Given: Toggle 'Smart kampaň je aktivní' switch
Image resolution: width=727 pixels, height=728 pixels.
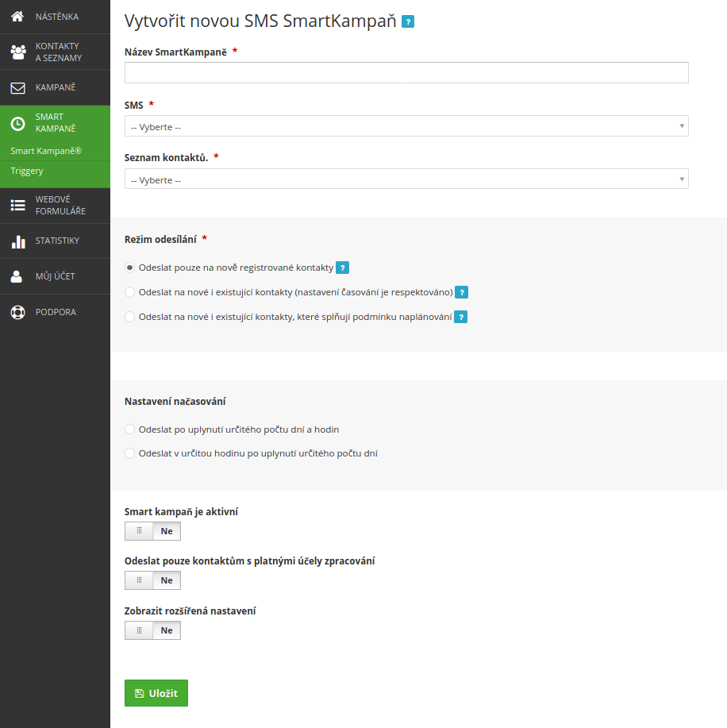Looking at the screenshot, I should [152, 531].
